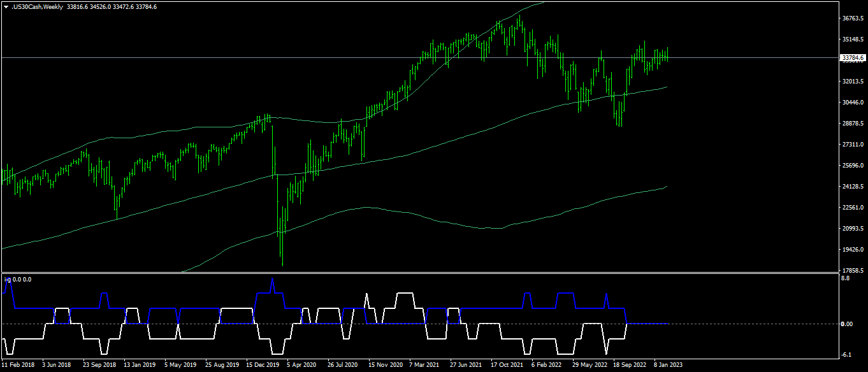This screenshot has width=868, height=372.
Task: Click the 36763.5 price axis label
Action: 852,19
